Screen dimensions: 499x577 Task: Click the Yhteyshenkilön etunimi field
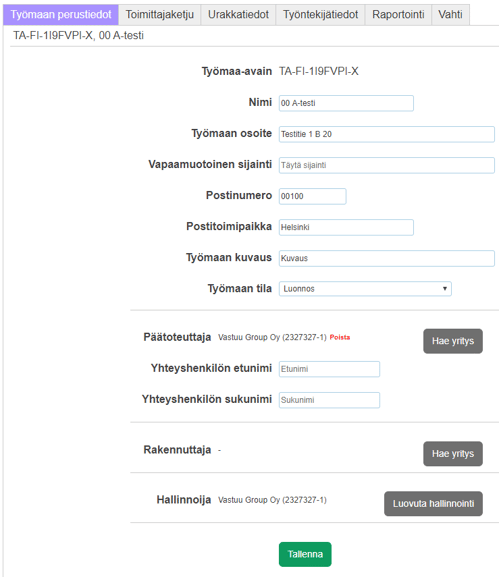coord(329,369)
